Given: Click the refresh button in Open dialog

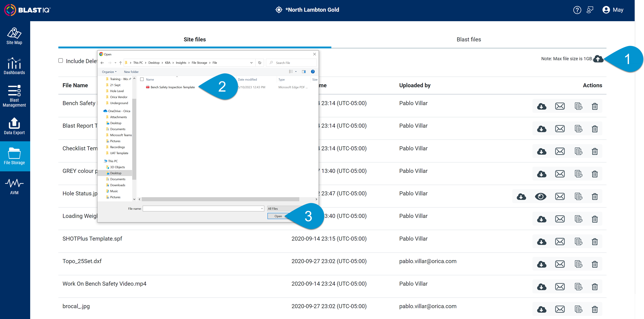Looking at the screenshot, I should pyautogui.click(x=260, y=63).
